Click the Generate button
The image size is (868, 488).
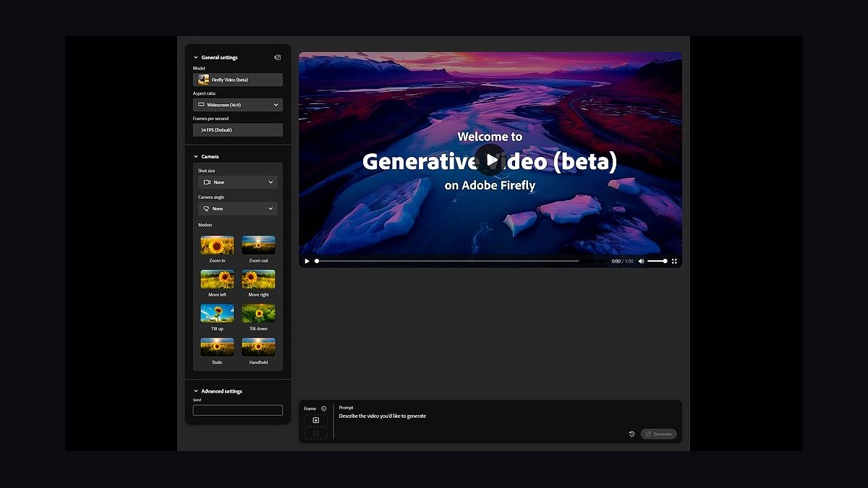click(658, 434)
